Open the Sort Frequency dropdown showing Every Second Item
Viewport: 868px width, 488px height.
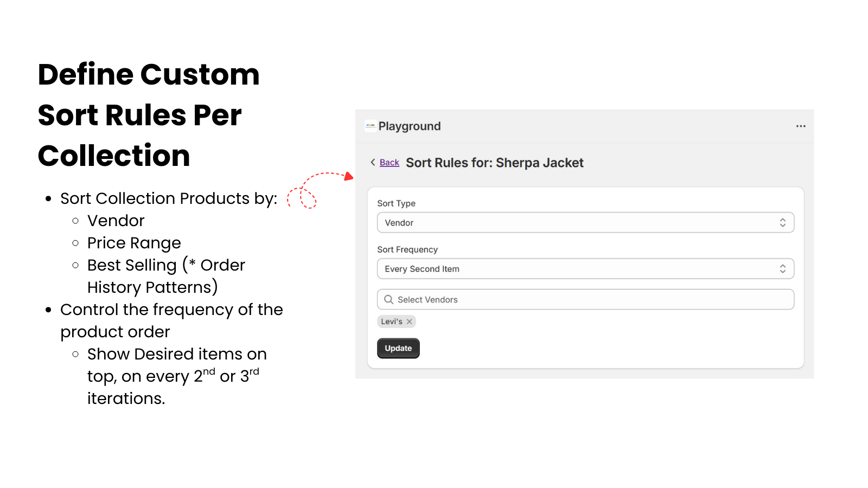(585, 268)
